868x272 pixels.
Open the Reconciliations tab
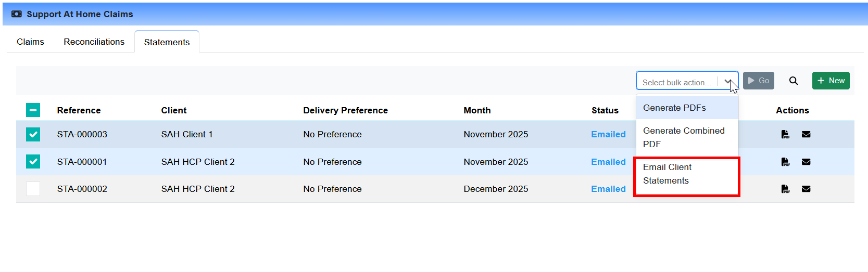94,42
